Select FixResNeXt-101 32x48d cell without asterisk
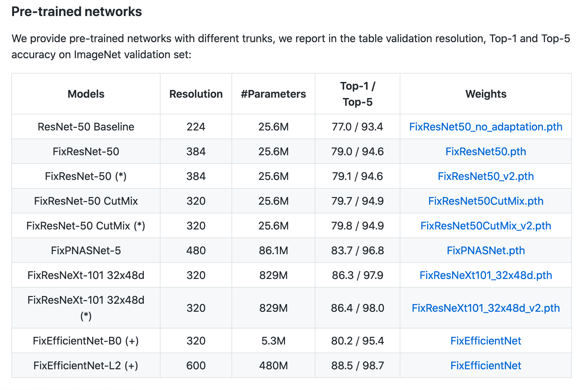Image resolution: width=588 pixels, height=390 pixels. [86, 275]
